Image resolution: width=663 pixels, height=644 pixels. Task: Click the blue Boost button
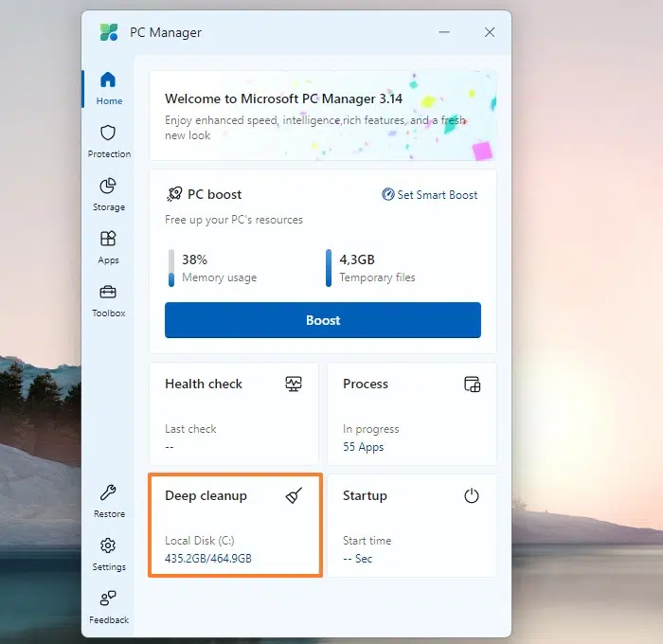pyautogui.click(x=323, y=320)
